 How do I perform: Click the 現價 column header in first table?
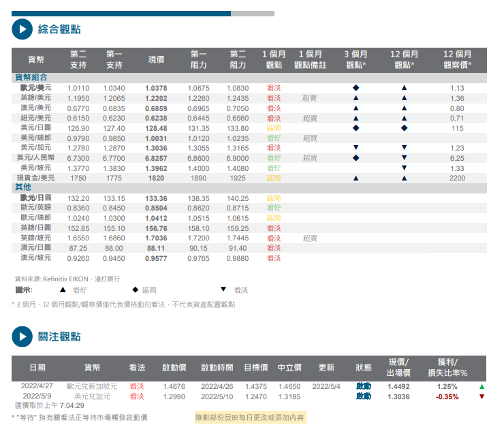(156, 59)
